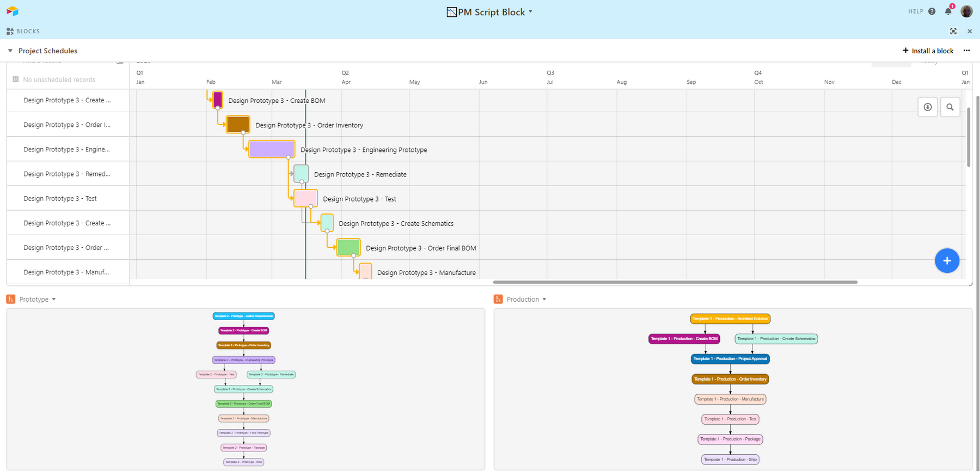The width and height of the screenshot is (980, 471).
Task: Open the more options ellipsis menu
Action: tap(966, 51)
